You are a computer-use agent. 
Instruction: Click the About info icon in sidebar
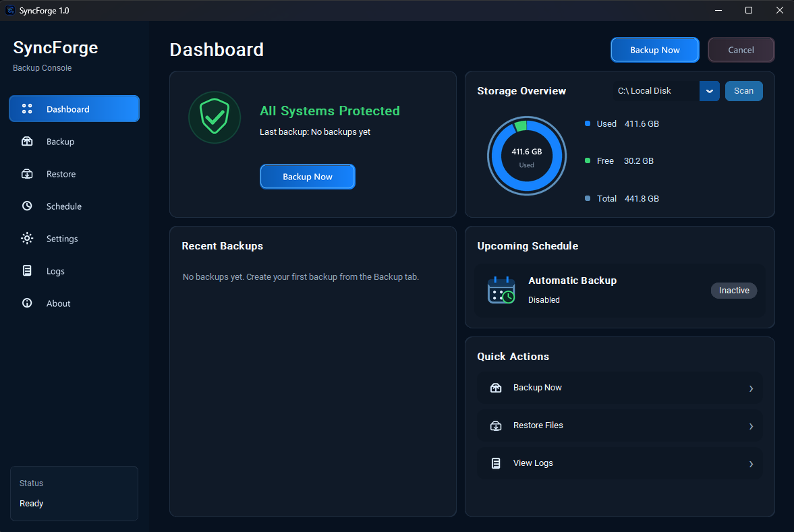27,303
